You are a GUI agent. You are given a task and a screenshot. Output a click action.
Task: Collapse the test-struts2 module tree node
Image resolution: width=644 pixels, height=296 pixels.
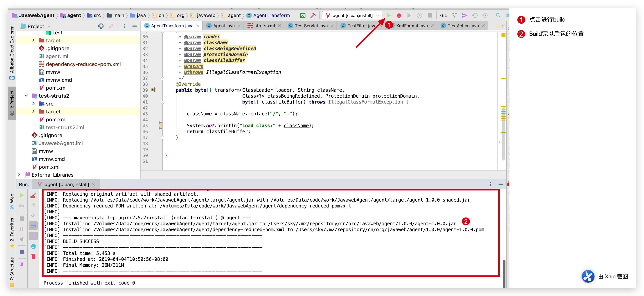(26, 96)
